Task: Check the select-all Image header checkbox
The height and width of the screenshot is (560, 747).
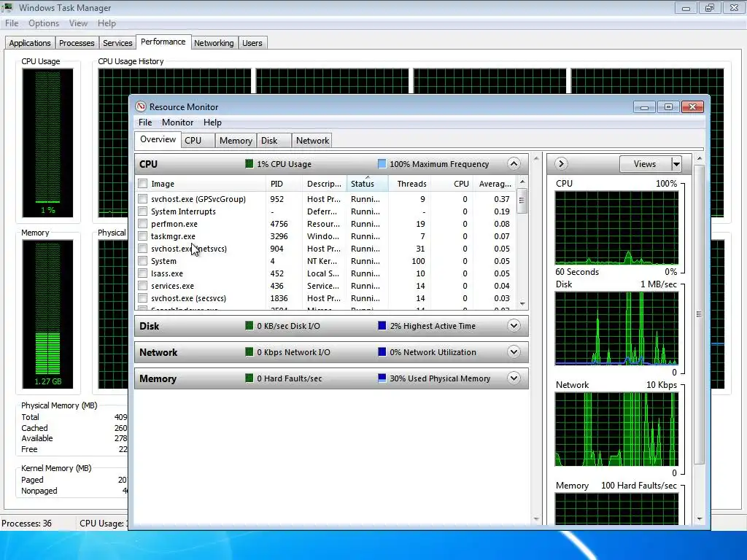Action: coord(142,183)
